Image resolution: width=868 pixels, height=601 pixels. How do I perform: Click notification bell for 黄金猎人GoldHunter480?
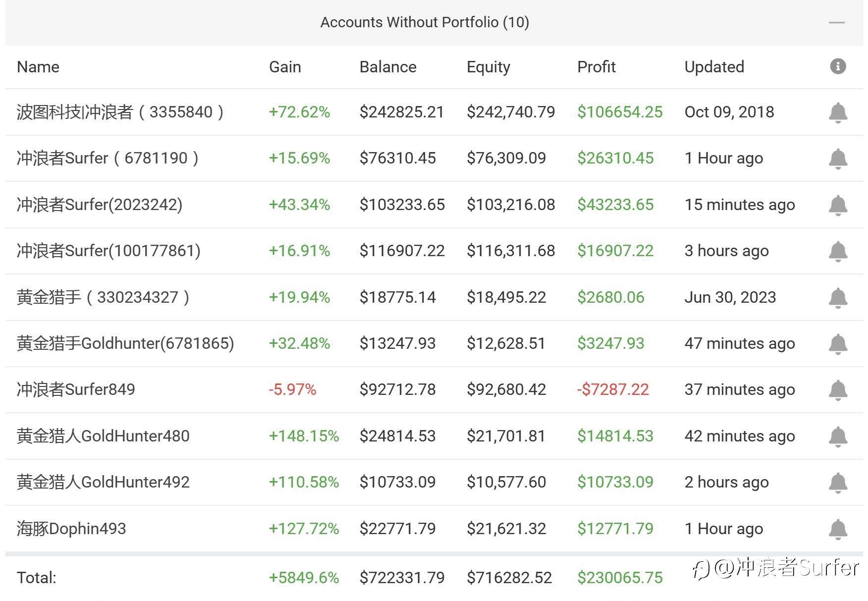[838, 436]
